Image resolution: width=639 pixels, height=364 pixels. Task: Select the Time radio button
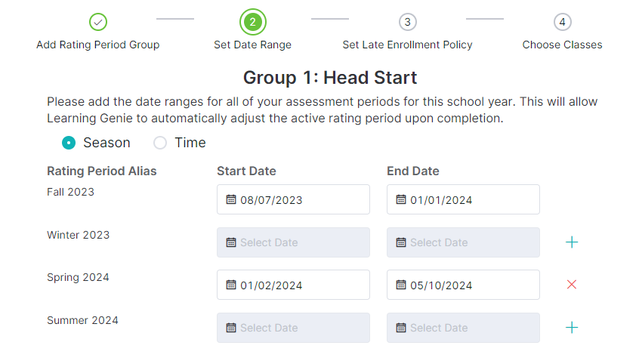(160, 143)
